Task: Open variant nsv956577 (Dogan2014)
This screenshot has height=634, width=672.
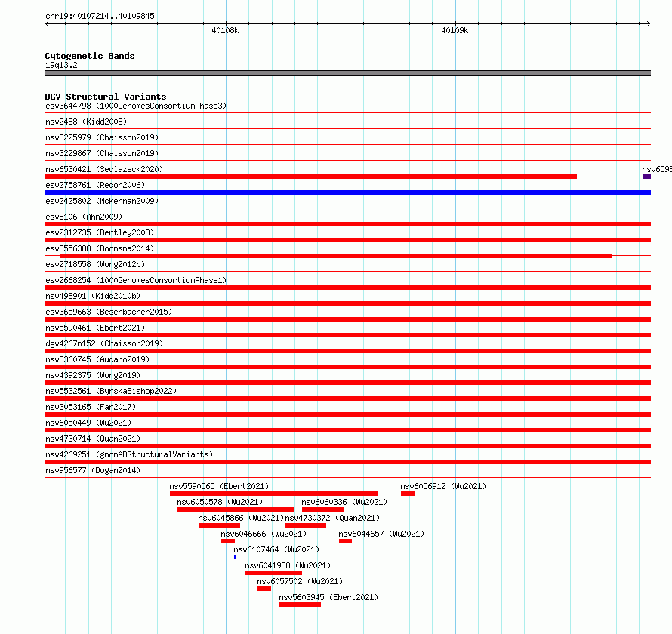Action: [93, 470]
